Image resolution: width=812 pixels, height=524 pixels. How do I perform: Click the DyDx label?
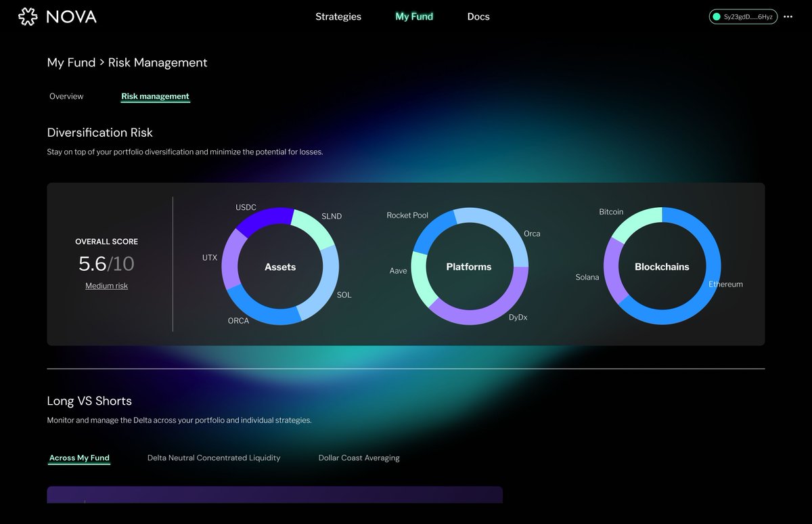518,317
